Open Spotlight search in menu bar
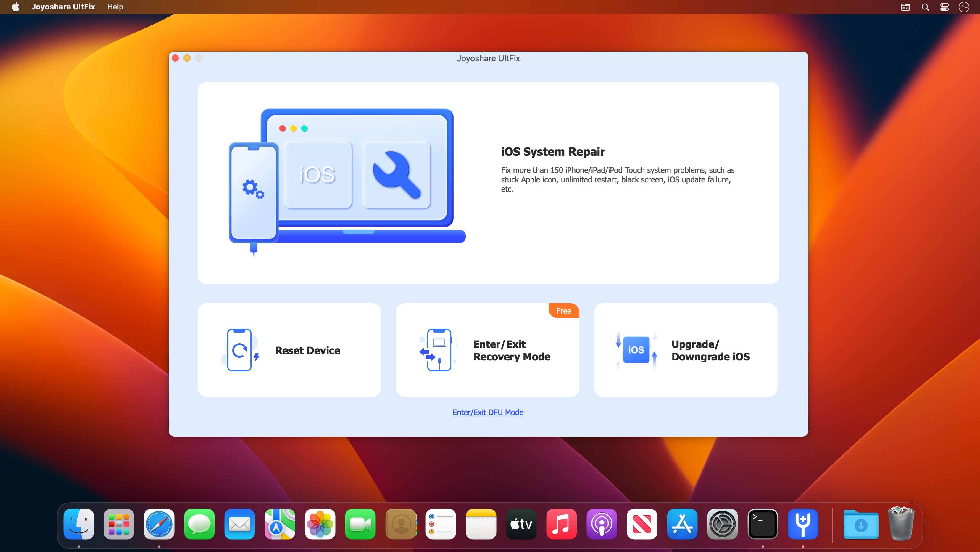Viewport: 980px width, 552px height. tap(925, 7)
